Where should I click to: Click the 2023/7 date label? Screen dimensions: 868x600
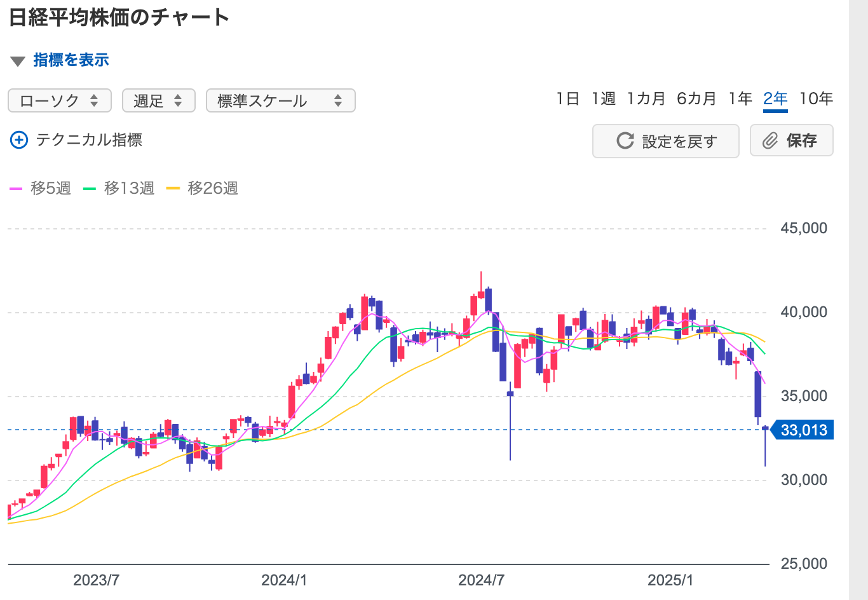[x=96, y=580]
